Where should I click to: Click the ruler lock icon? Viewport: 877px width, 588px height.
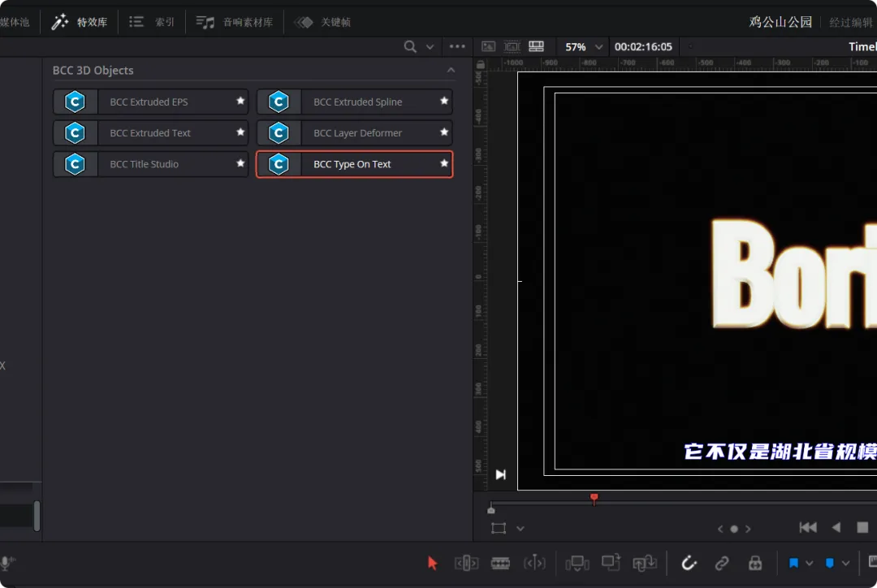pos(481,65)
